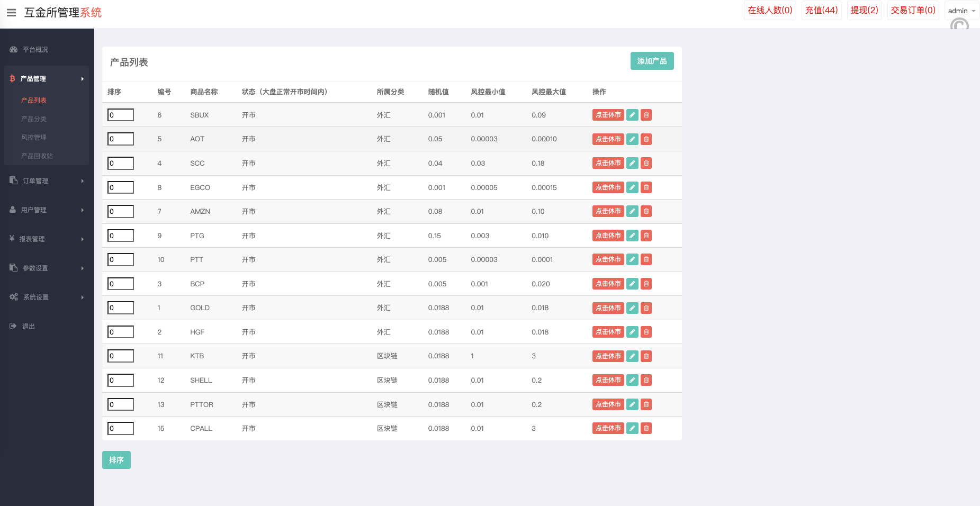Click the 添加产品 button

(x=652, y=61)
